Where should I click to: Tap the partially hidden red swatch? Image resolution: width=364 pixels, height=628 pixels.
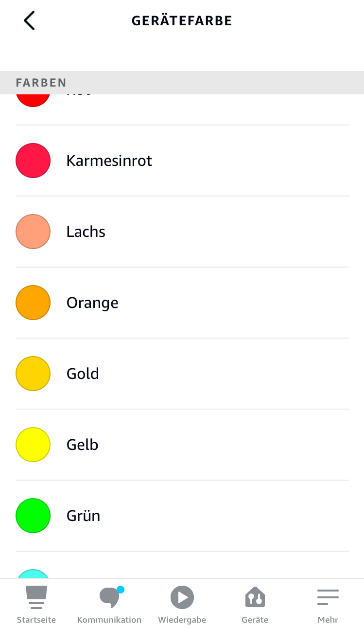[x=33, y=99]
